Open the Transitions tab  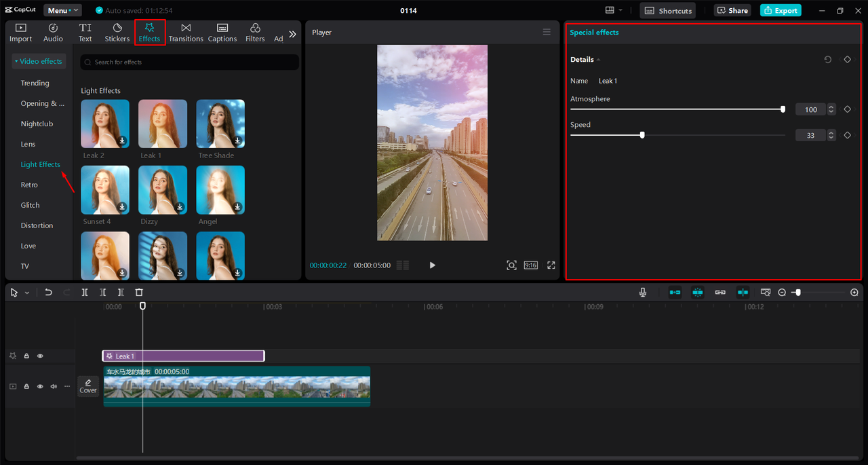(186, 32)
